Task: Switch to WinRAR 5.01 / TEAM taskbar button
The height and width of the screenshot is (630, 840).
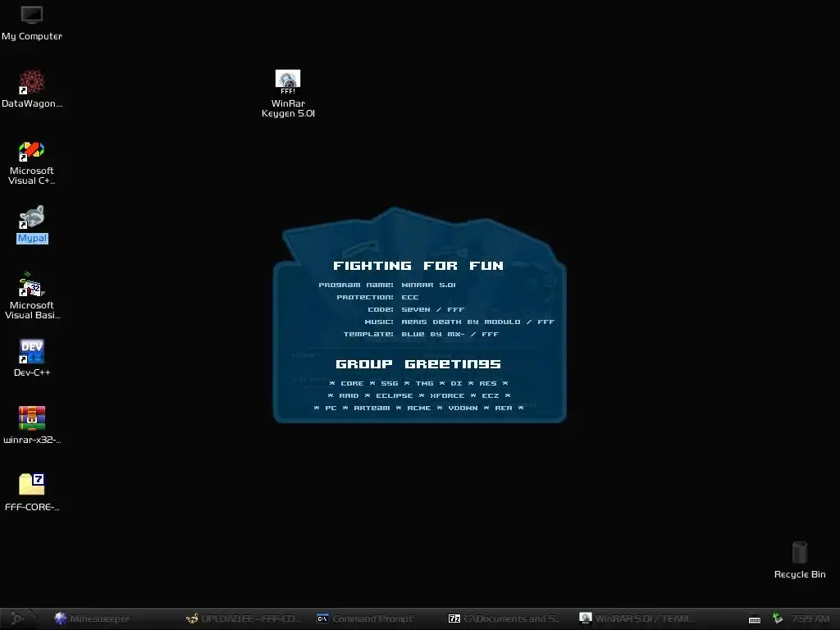Action: [x=637, y=619]
